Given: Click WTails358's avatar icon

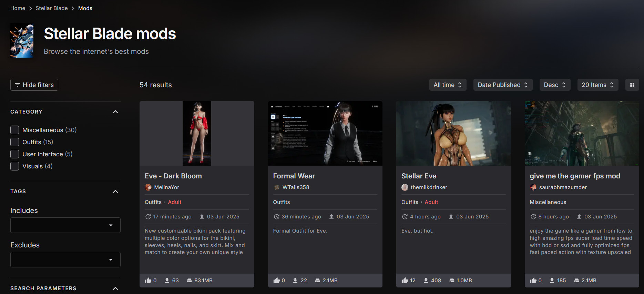Looking at the screenshot, I should [277, 187].
